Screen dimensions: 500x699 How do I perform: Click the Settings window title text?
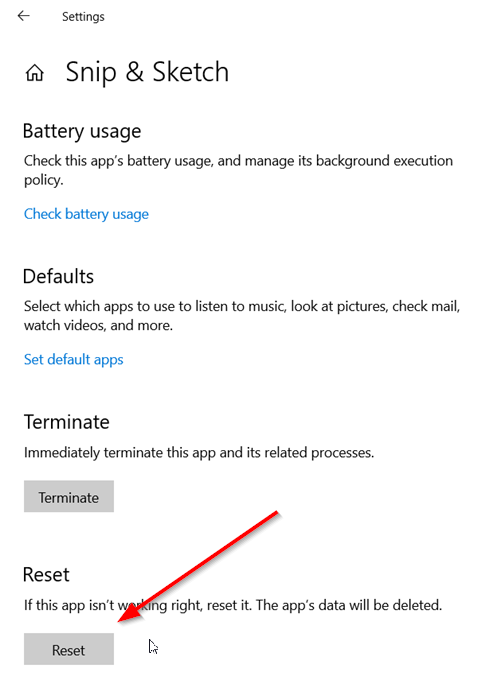point(83,17)
